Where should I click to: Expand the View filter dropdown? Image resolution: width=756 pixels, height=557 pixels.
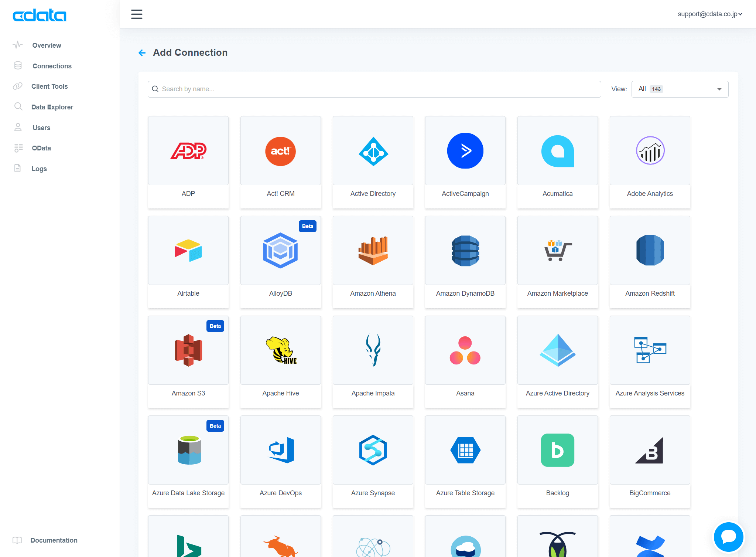pos(680,89)
